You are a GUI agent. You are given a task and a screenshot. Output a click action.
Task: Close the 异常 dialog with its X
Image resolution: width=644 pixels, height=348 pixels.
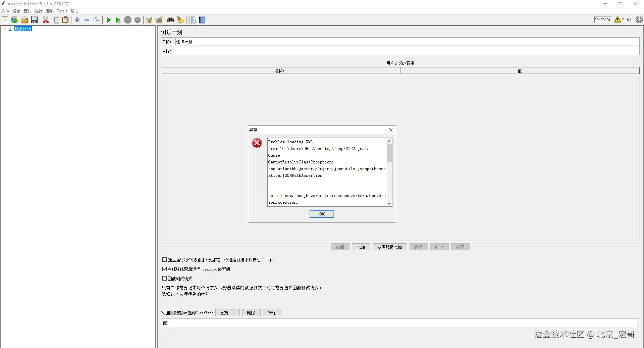[x=391, y=130]
